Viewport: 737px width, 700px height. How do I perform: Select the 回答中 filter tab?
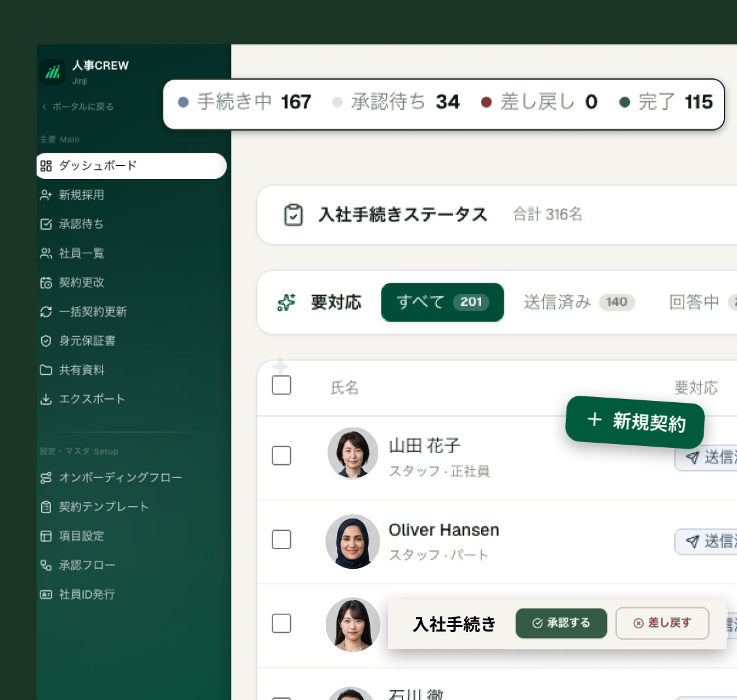[702, 302]
